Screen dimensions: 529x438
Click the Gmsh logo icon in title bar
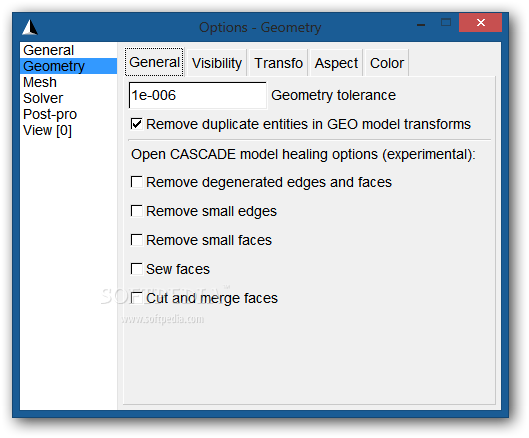pos(30,27)
